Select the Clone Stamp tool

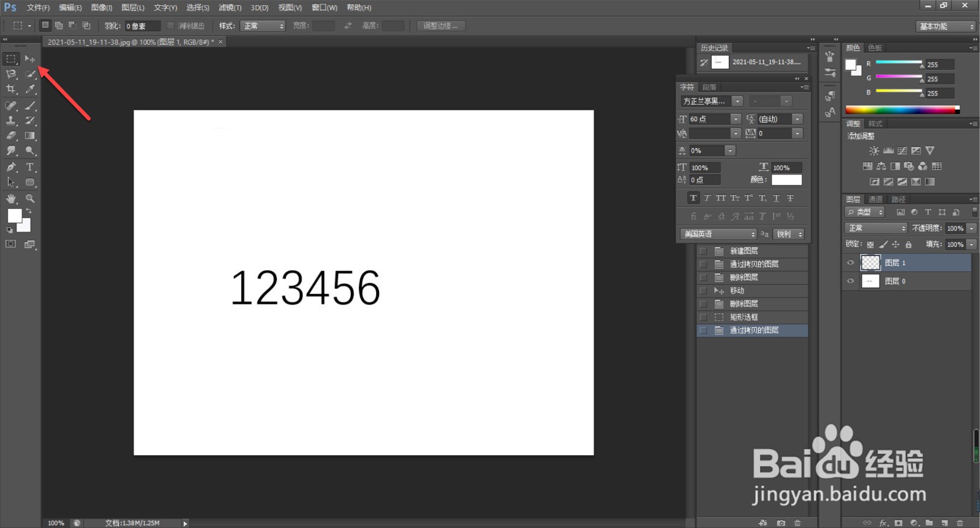[x=11, y=121]
